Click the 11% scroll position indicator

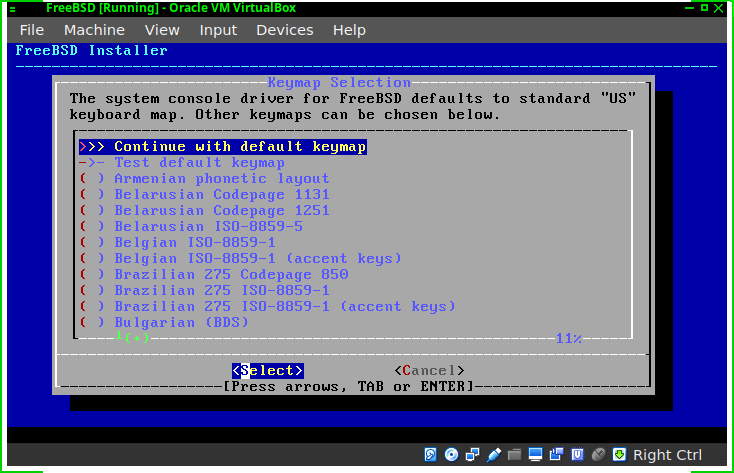click(x=569, y=338)
